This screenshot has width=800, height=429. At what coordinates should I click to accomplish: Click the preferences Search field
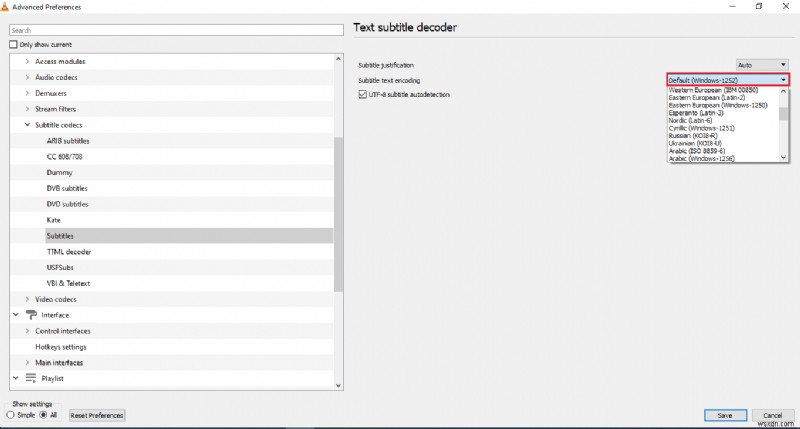pyautogui.click(x=176, y=30)
